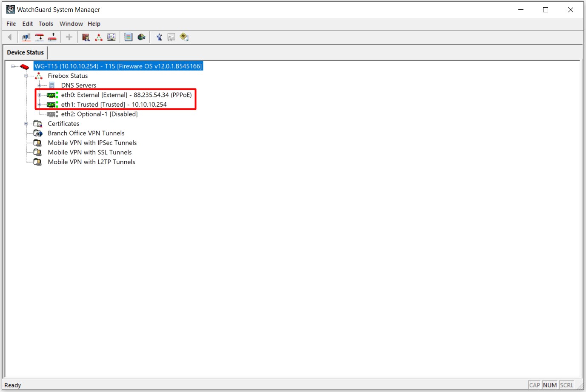Collapse the Firebox Status node
Viewport: 586px width, 392px height.
click(x=26, y=76)
